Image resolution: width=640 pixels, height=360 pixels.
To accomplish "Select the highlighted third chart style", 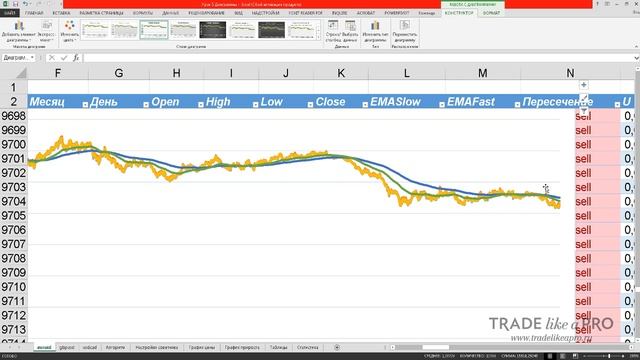I will pyautogui.click(x=154, y=30).
